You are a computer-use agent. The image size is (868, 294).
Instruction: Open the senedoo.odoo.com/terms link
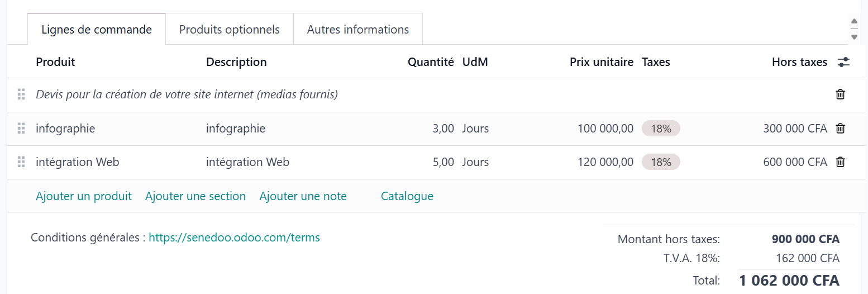[234, 238]
